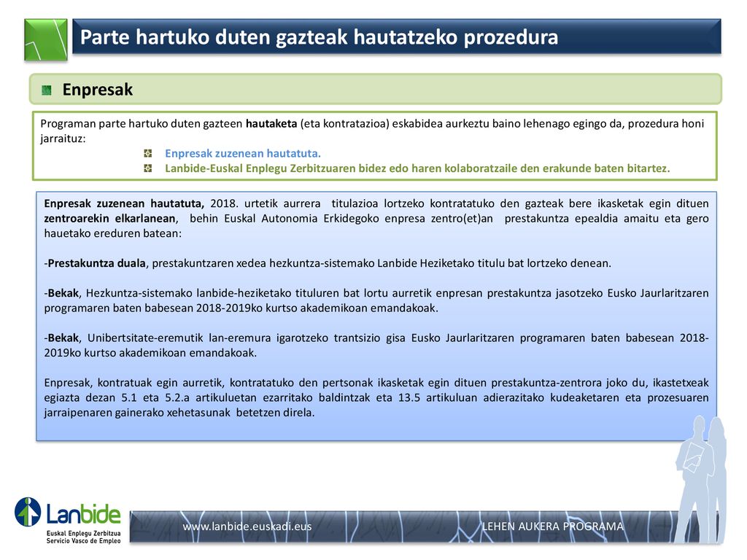Click the '-Bekak' paragraph starting 'Unibertsitate-eremutik'

tap(376, 345)
